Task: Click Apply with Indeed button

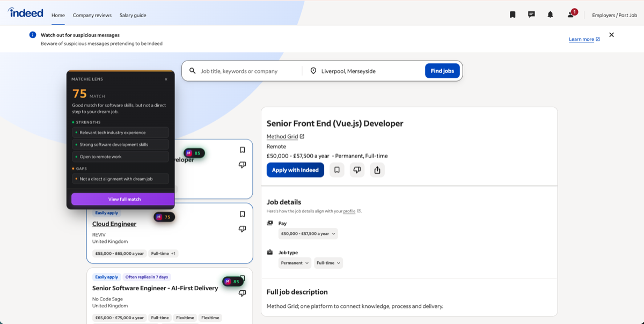Action: coord(295,170)
